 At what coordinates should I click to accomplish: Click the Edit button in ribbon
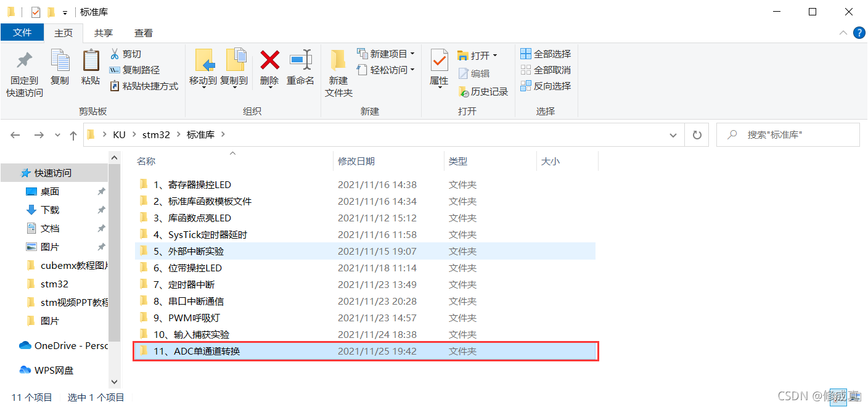[474, 73]
